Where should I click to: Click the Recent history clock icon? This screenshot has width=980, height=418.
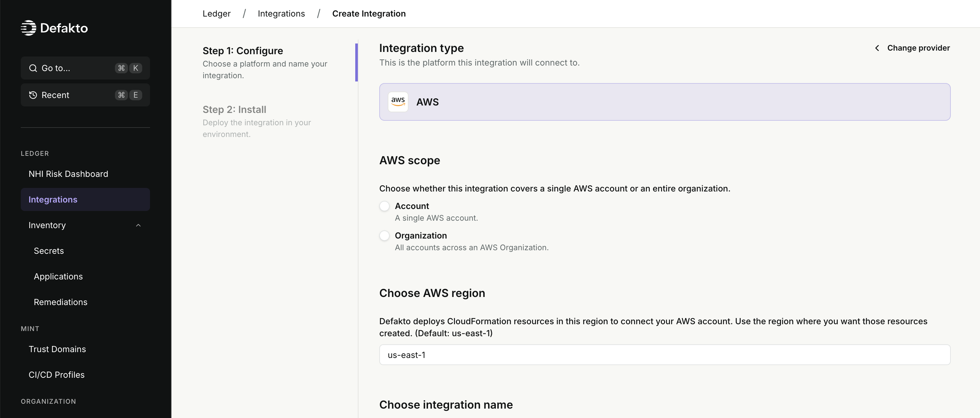click(33, 95)
